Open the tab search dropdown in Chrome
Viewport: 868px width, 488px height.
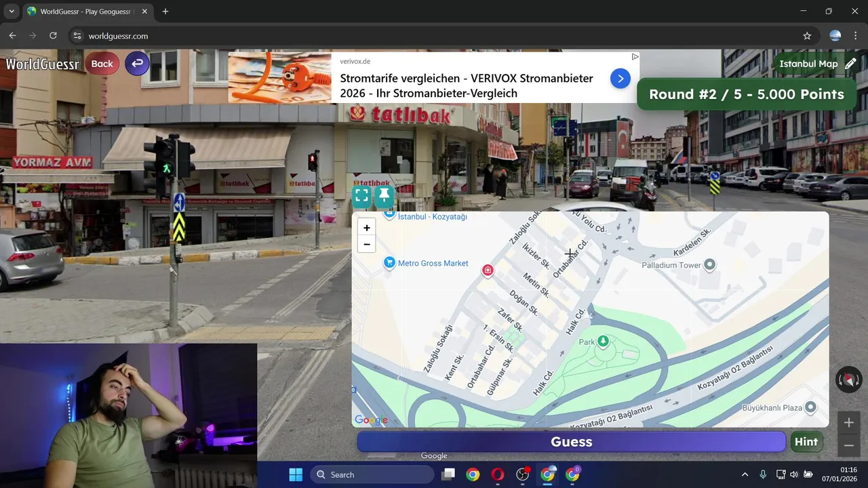[12, 12]
